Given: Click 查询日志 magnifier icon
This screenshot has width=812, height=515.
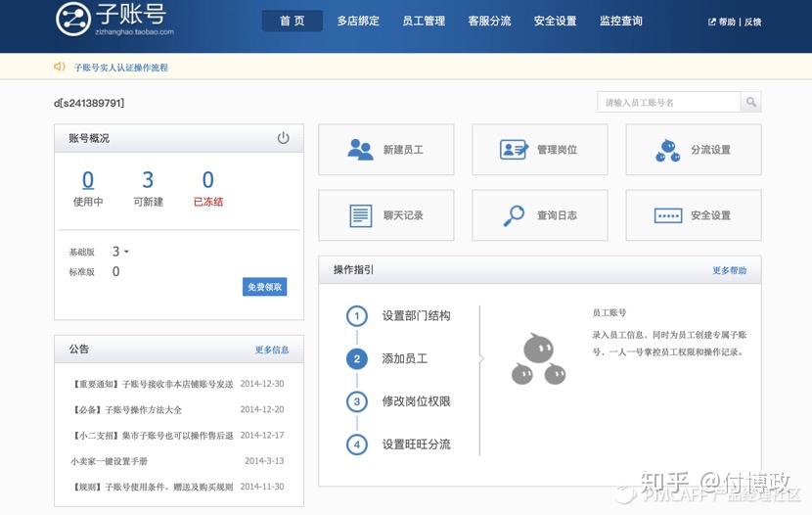Looking at the screenshot, I should pos(514,215).
